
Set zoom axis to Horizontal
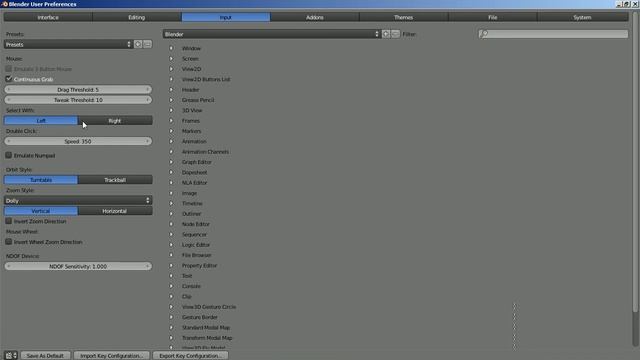[115, 211]
